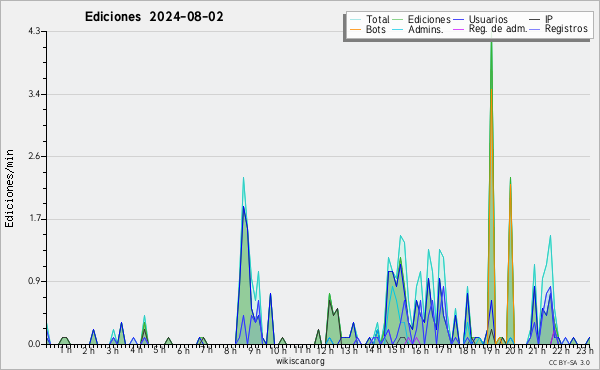Click the y-axis value 4.3
600x370 pixels.
coord(34,31)
